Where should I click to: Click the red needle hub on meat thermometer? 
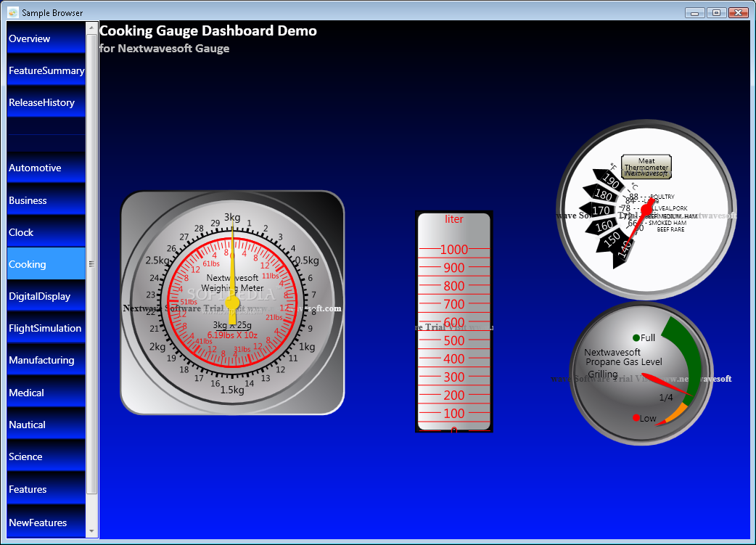point(646,208)
